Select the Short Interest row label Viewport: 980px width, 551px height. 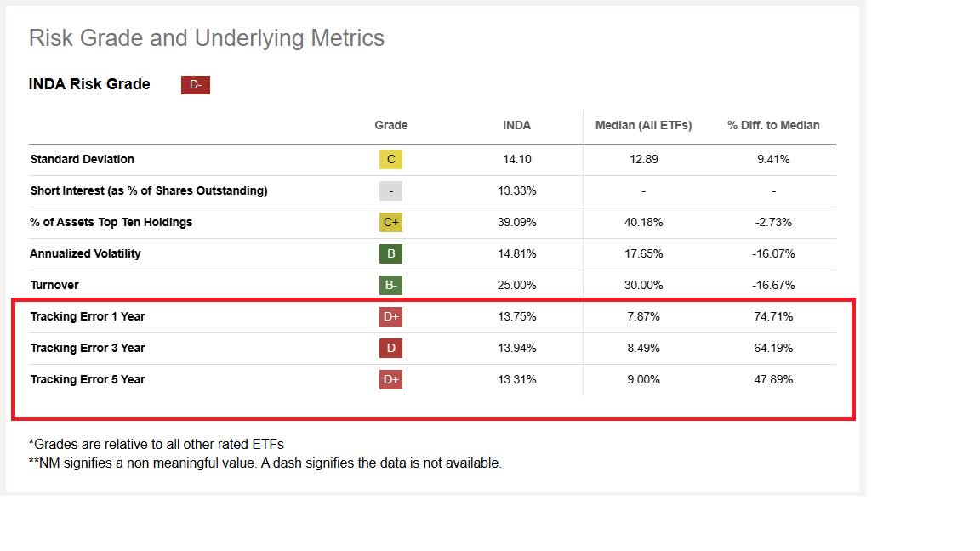pyautogui.click(x=149, y=190)
